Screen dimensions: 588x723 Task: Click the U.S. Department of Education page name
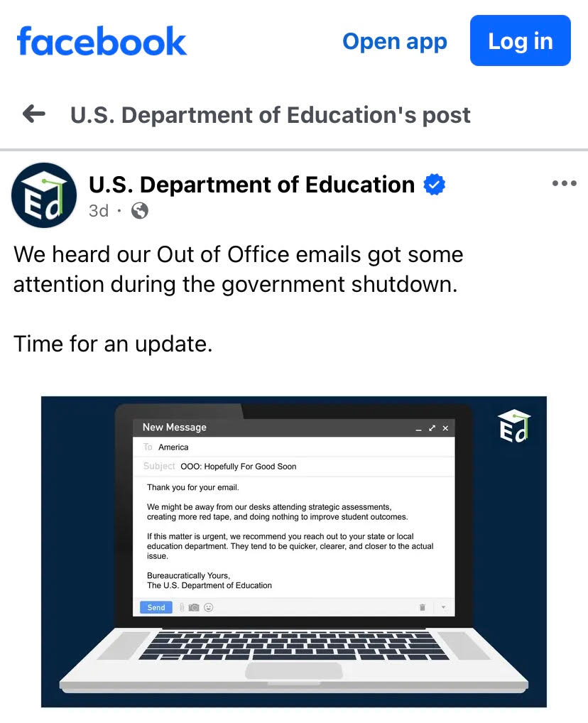tap(251, 185)
